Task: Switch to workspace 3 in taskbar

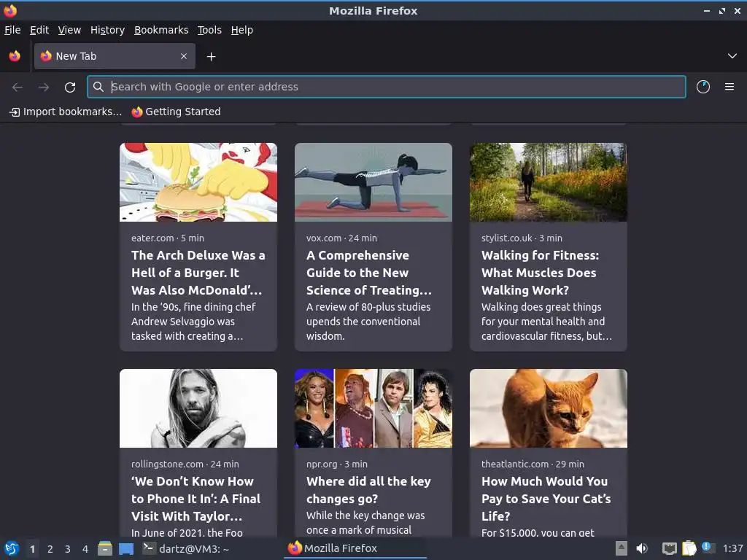Action: point(68,549)
